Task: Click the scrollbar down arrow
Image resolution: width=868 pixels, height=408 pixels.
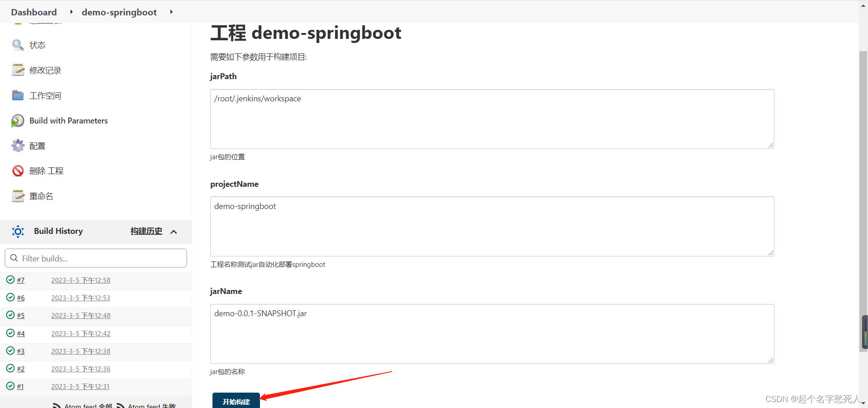Action: point(863,403)
